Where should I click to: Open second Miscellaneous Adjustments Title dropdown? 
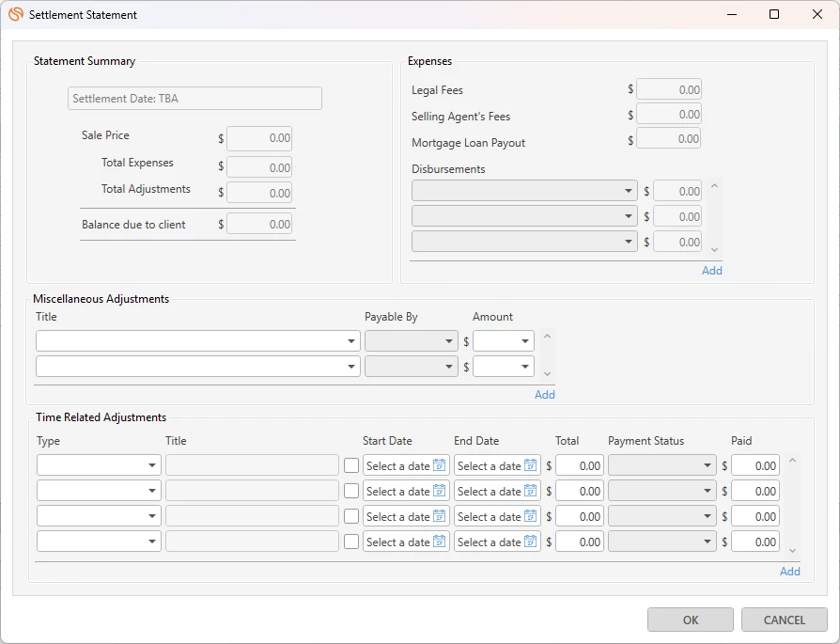[x=197, y=367]
